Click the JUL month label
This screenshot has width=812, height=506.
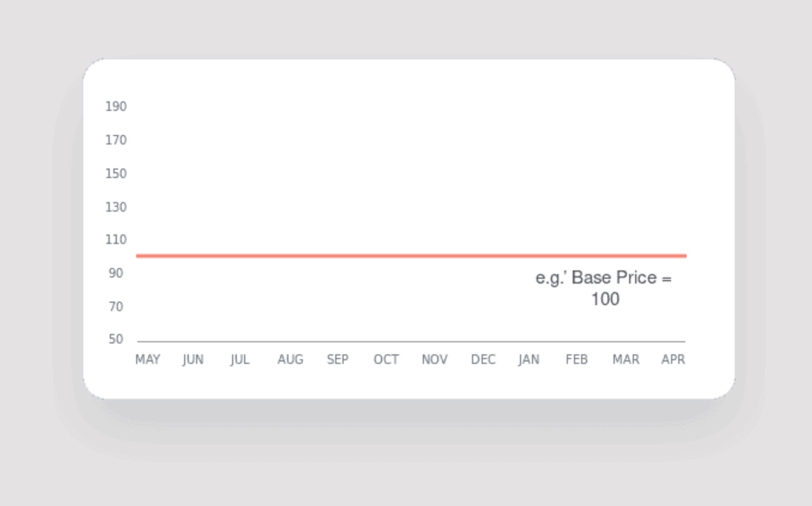240,359
